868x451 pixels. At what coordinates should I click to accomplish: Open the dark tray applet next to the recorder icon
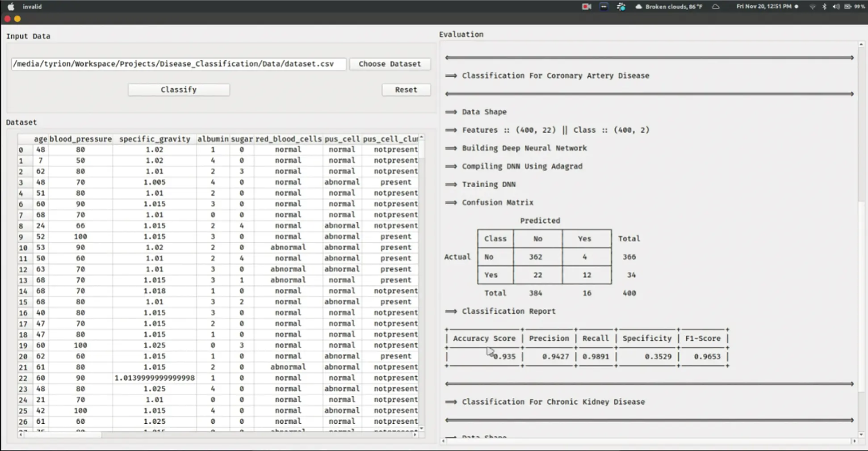click(x=604, y=7)
